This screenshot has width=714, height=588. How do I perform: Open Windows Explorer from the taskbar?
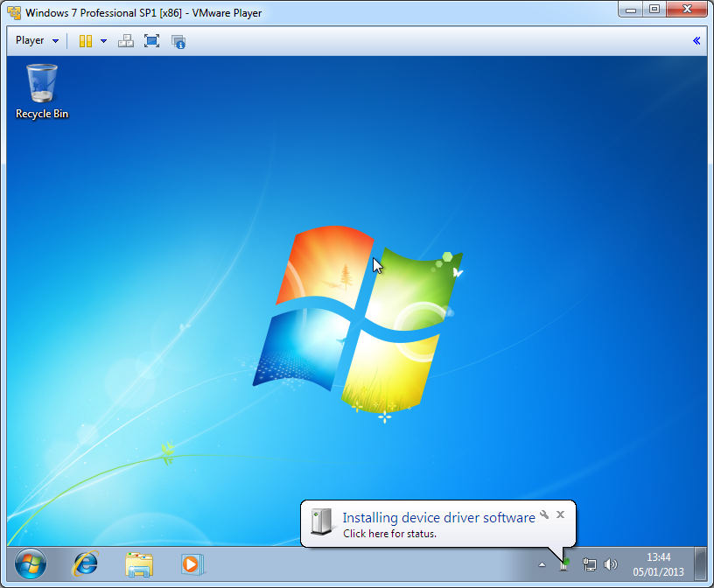(x=138, y=564)
